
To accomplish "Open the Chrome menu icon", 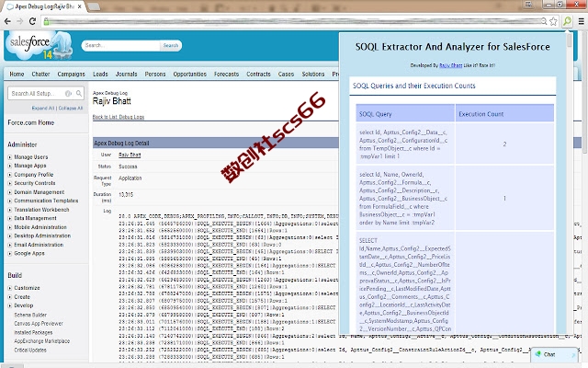I will [581, 21].
